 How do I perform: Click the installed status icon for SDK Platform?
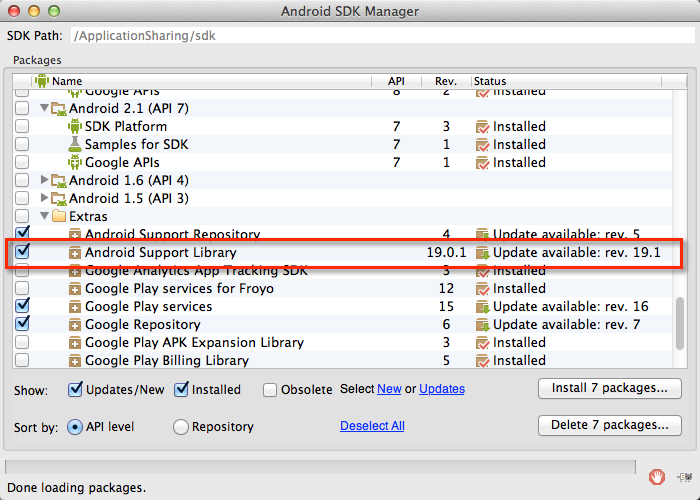pyautogui.click(x=482, y=127)
